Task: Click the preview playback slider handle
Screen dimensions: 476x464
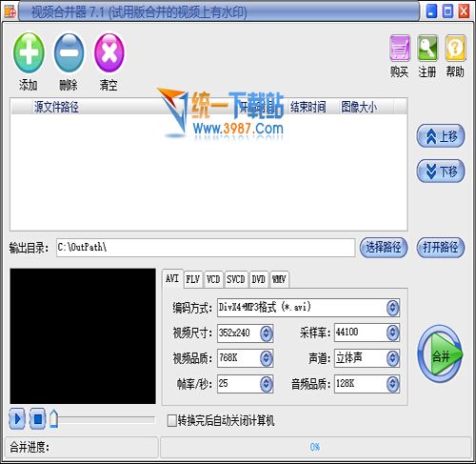Action: [53, 418]
